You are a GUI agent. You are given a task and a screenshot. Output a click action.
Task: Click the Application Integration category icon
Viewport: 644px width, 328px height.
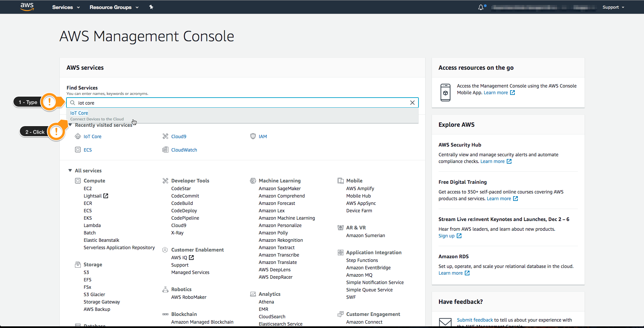coord(341,253)
